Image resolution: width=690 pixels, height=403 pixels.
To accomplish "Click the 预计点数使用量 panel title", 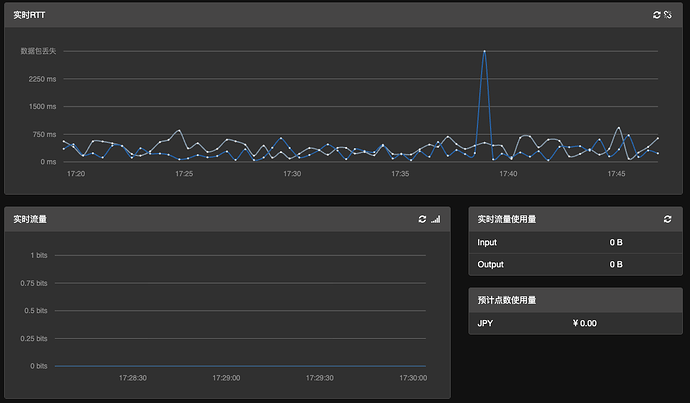I will (506, 300).
